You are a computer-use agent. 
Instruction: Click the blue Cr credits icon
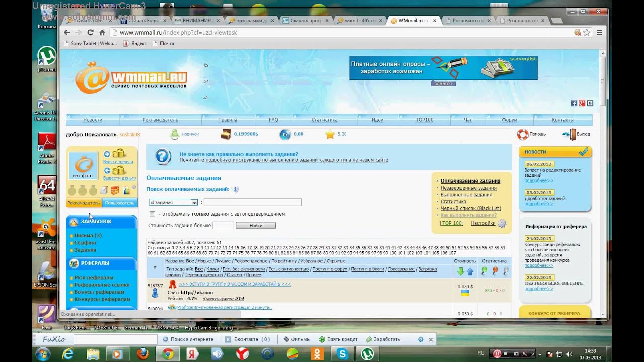(285, 134)
